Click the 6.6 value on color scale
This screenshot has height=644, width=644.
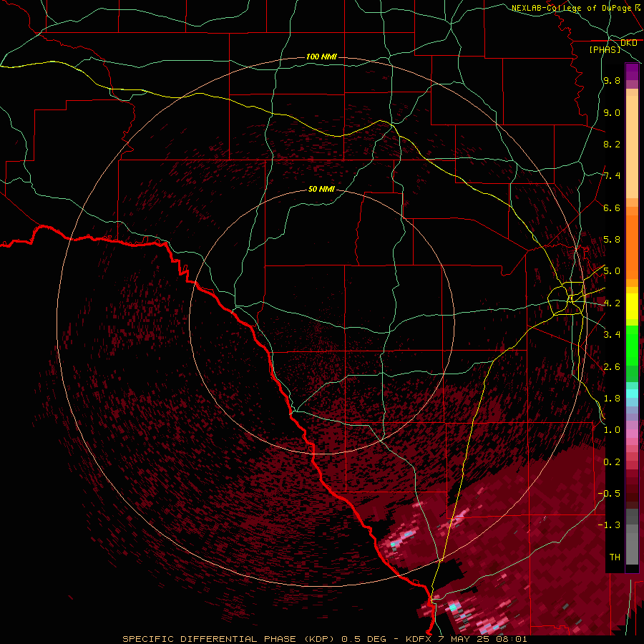(x=612, y=208)
